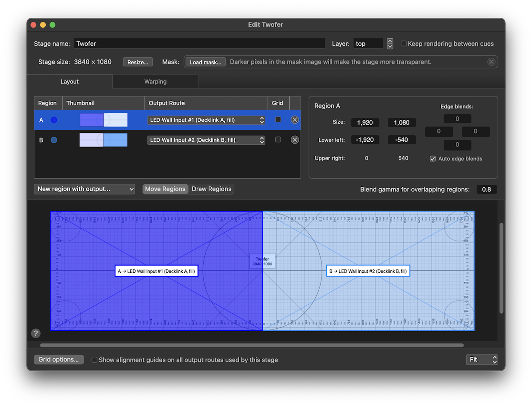Select the Draw Regions mode
Viewport: 532px width, 406px height.
[211, 189]
